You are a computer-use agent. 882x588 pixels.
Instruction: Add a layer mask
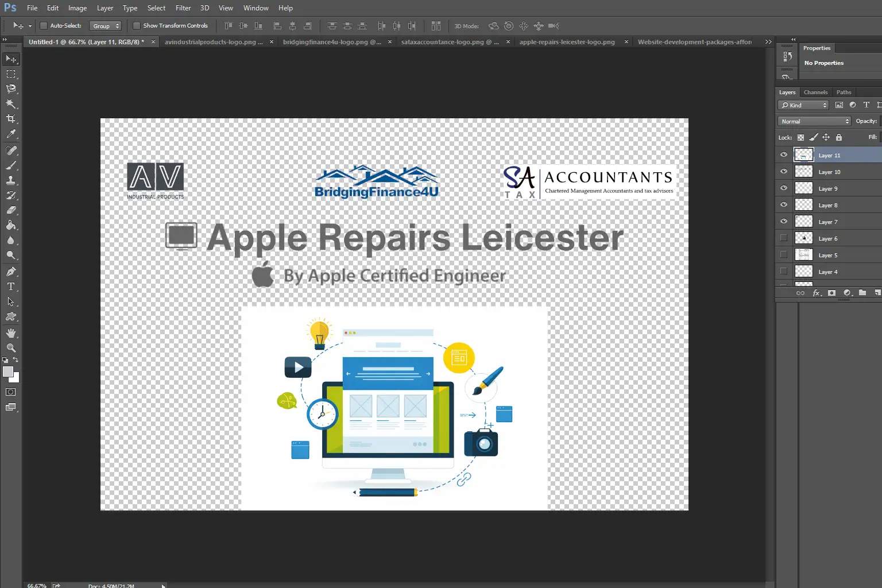(x=831, y=293)
